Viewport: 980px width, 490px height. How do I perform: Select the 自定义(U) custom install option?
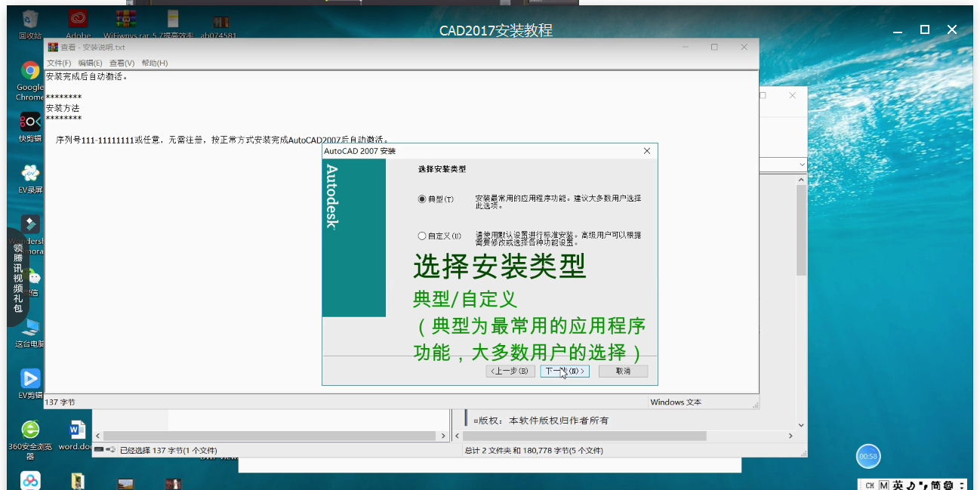pyautogui.click(x=422, y=235)
